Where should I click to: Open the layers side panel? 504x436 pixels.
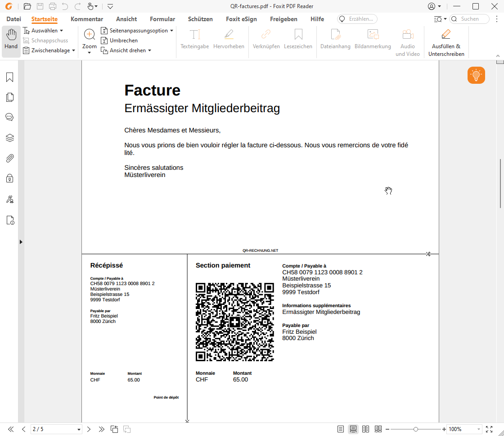click(9, 138)
